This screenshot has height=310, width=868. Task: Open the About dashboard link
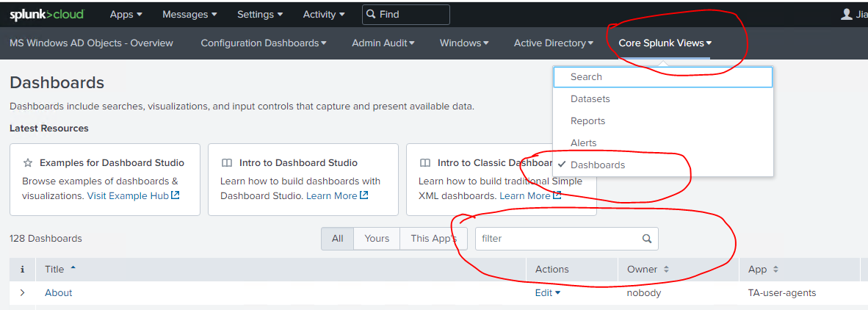[x=58, y=292]
